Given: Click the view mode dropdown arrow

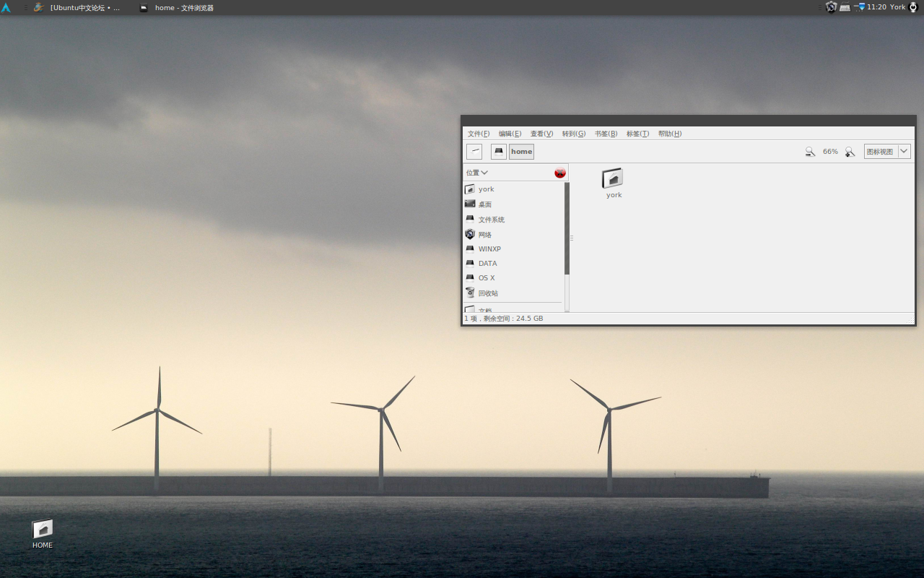Looking at the screenshot, I should pos(904,152).
